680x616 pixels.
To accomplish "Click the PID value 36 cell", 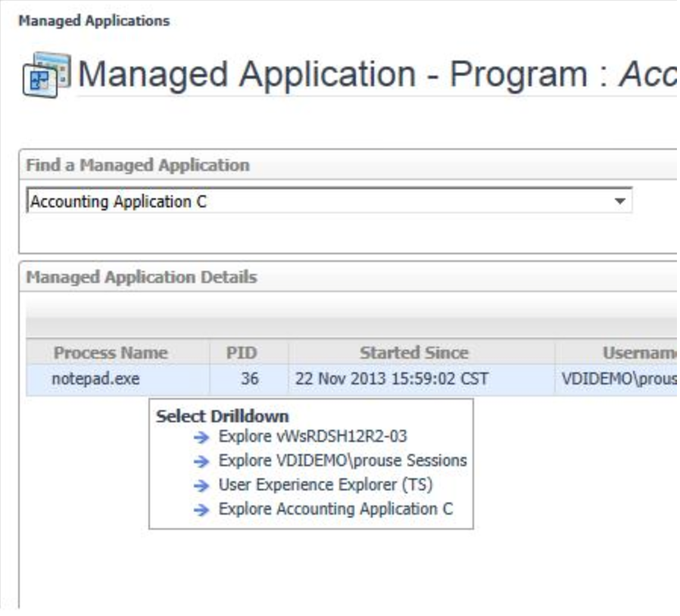I will [249, 379].
